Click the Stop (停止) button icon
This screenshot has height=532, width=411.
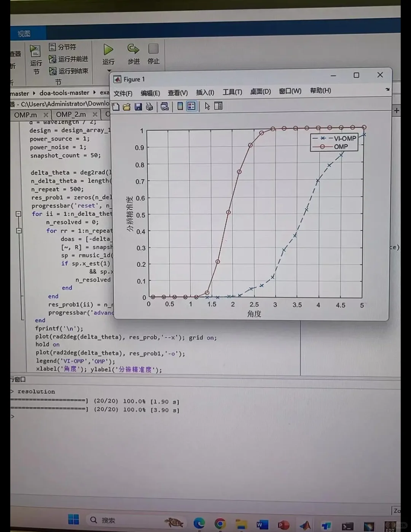pos(153,49)
